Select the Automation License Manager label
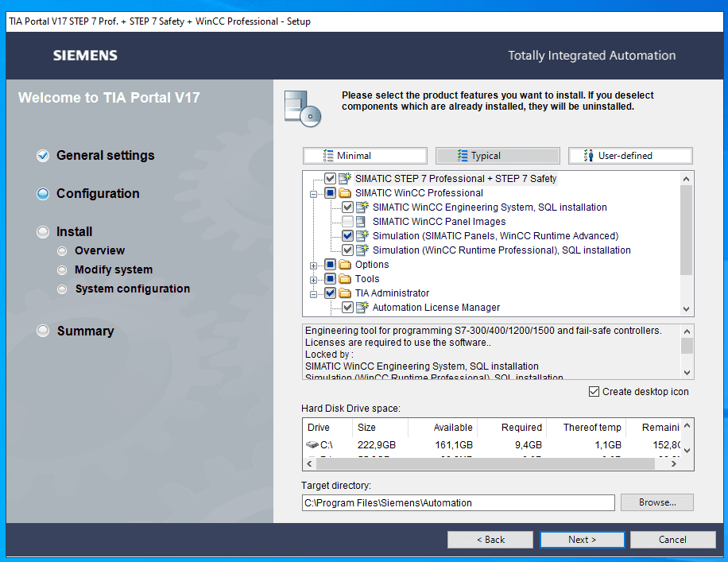Image resolution: width=728 pixels, height=562 pixels. [x=436, y=308]
